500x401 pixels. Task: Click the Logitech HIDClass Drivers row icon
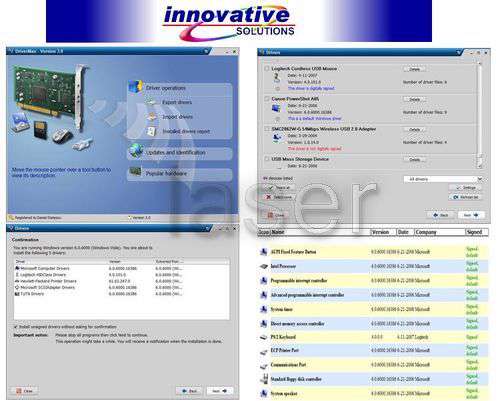17,274
